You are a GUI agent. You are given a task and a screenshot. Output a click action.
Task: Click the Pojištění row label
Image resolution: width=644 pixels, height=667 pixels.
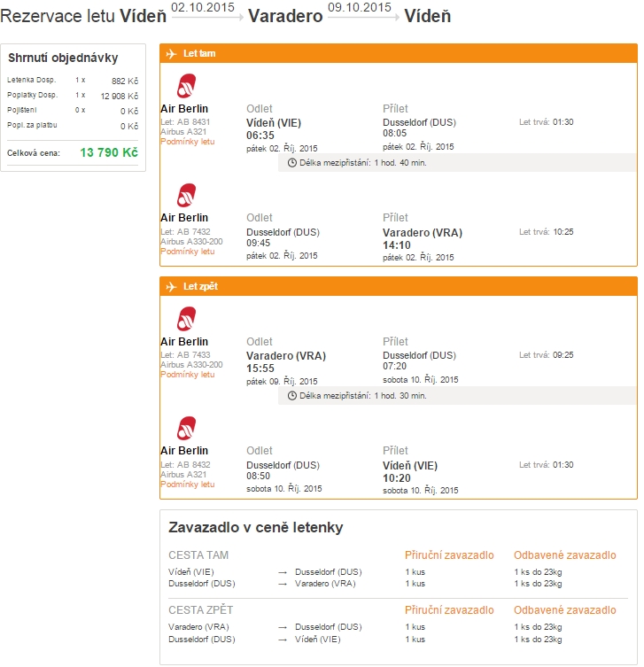click(21, 110)
